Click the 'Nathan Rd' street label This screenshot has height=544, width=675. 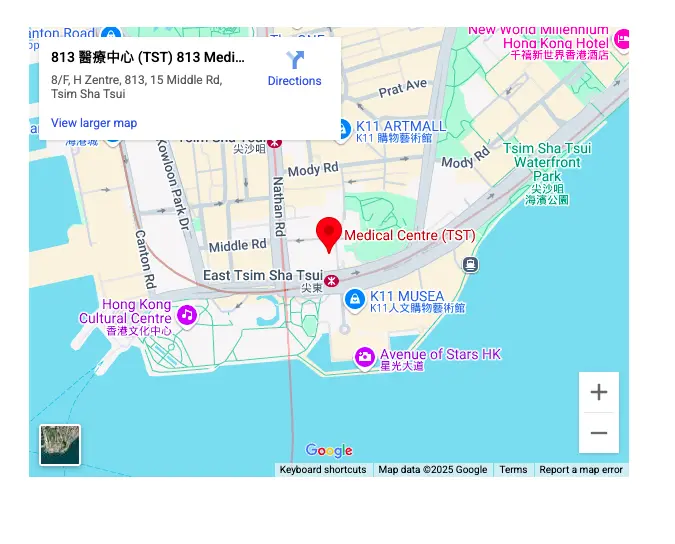pyautogui.click(x=279, y=207)
